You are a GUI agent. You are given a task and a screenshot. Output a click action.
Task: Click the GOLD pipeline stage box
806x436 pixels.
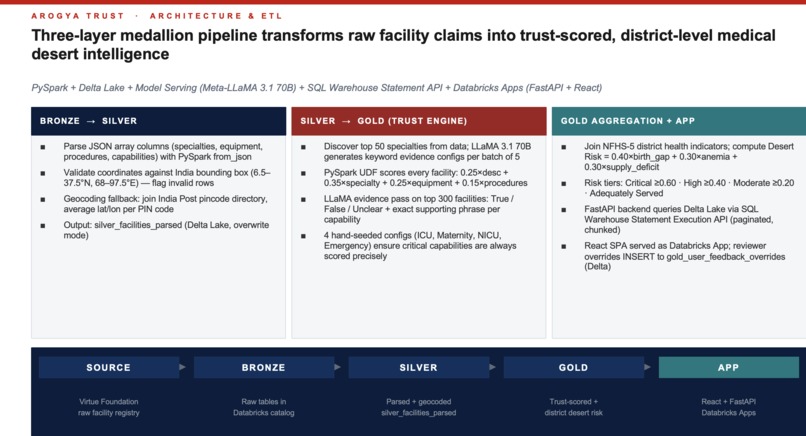[x=574, y=368]
